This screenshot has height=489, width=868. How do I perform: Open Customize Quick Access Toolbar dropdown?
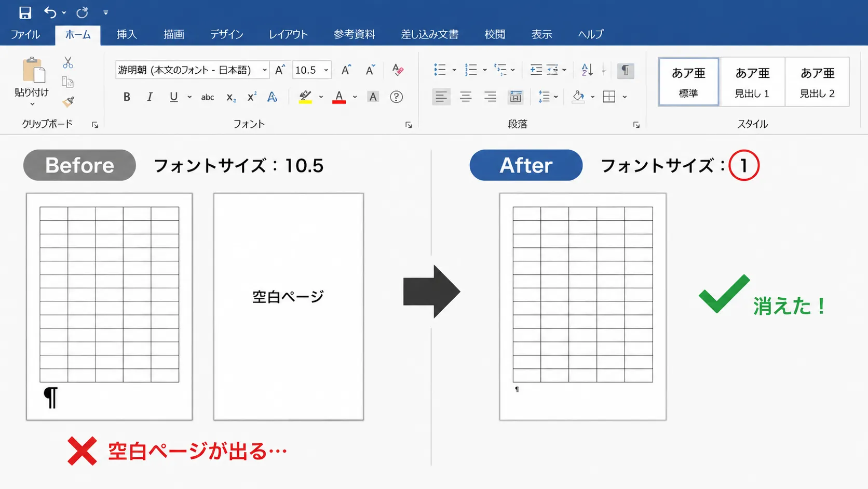point(105,12)
